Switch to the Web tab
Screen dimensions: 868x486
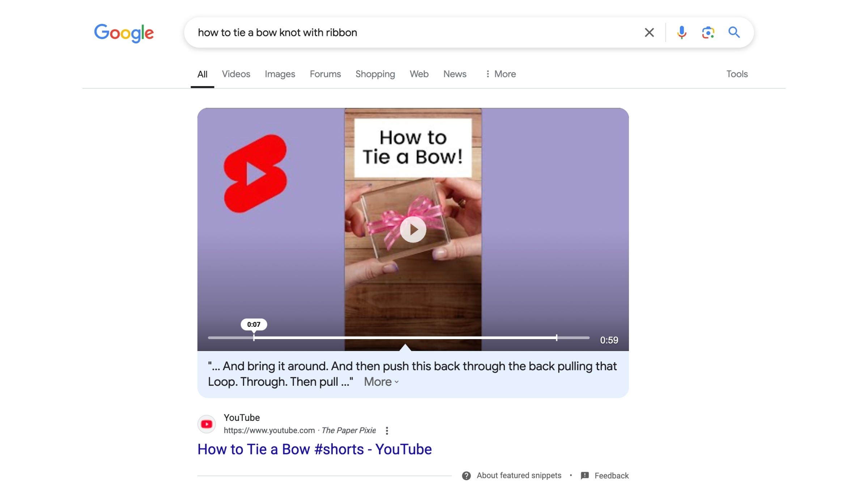[x=419, y=74]
